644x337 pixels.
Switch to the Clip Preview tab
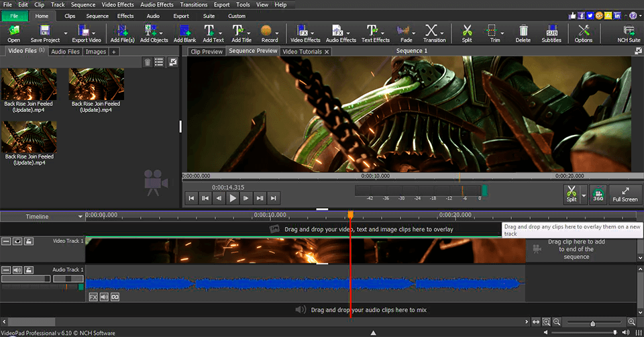coord(207,52)
